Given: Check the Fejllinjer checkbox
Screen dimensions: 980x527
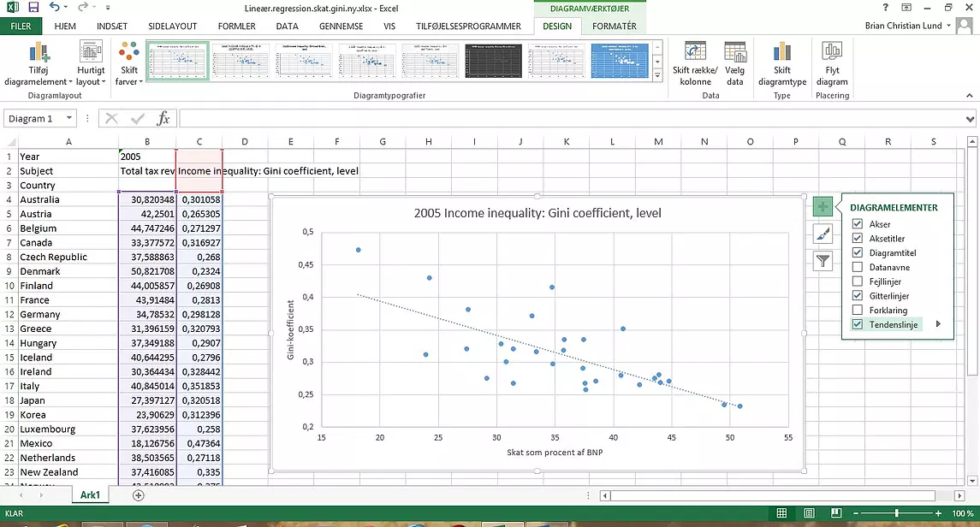Looking at the screenshot, I should [x=858, y=281].
